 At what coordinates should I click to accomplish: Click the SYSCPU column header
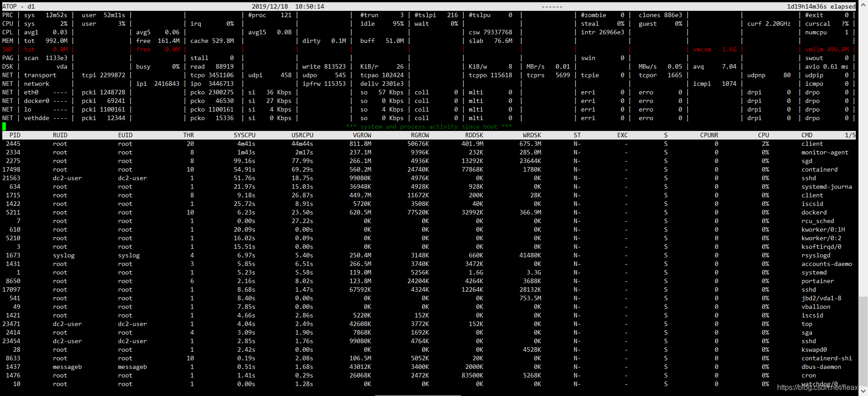click(x=245, y=135)
